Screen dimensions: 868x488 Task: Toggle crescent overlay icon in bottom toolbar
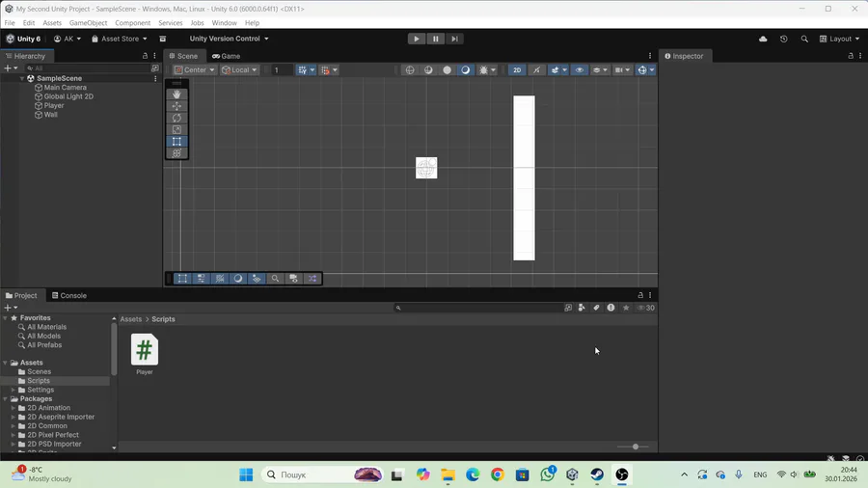click(x=238, y=279)
